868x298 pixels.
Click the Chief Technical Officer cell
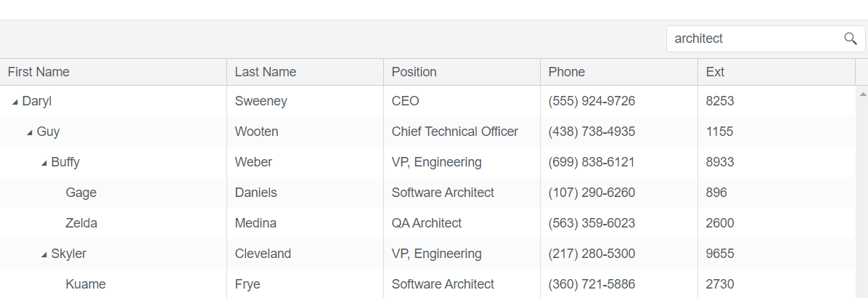click(455, 132)
